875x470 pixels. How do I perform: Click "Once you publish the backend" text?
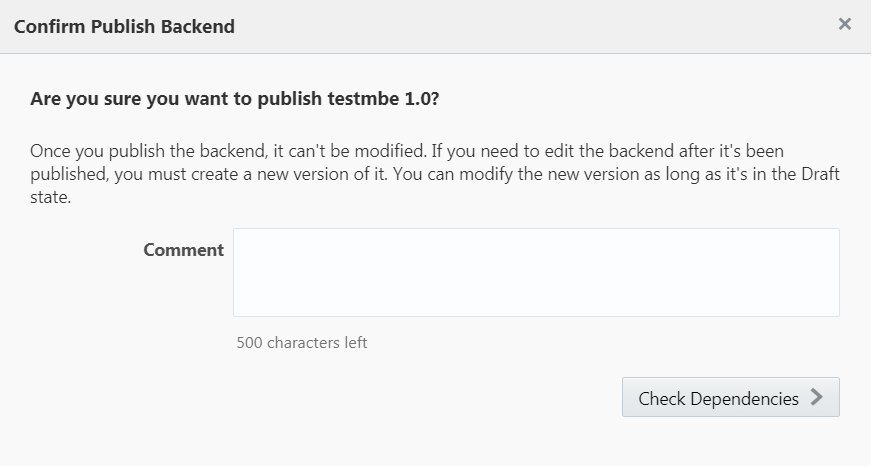pos(136,151)
